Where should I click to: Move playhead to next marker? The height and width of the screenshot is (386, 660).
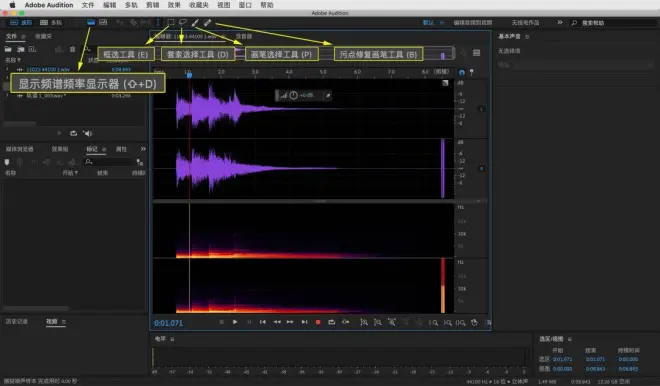click(304, 322)
